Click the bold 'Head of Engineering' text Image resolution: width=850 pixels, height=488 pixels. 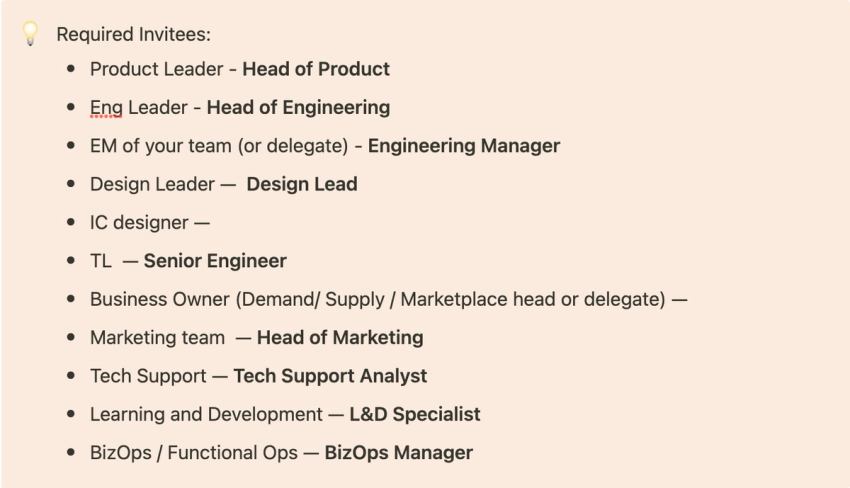point(298,107)
